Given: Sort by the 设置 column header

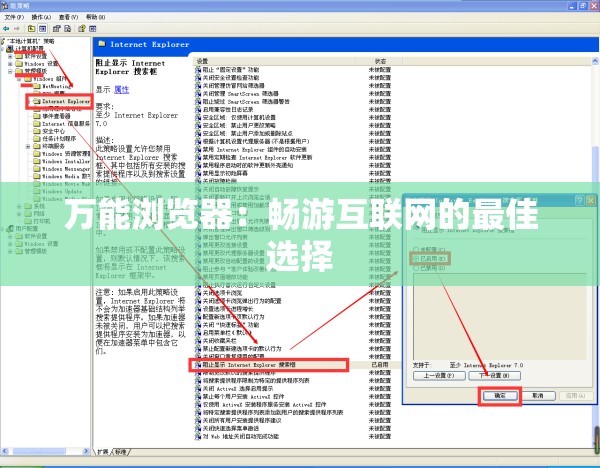Looking at the screenshot, I should tap(274, 61).
